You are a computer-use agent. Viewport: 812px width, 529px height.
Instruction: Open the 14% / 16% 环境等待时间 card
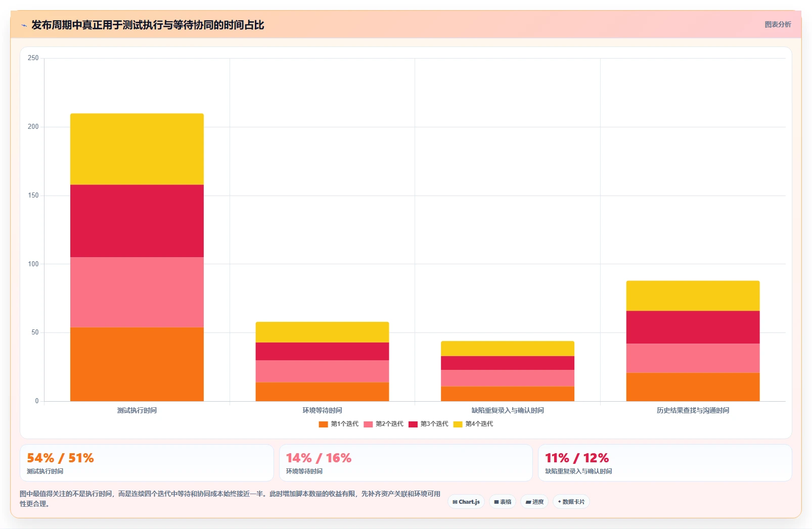pos(406,463)
